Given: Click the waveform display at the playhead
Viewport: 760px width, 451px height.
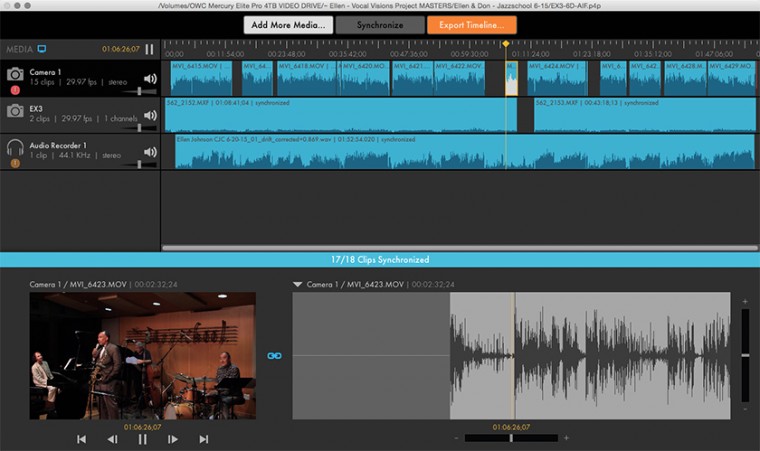Looking at the screenshot, I should pos(512,355).
